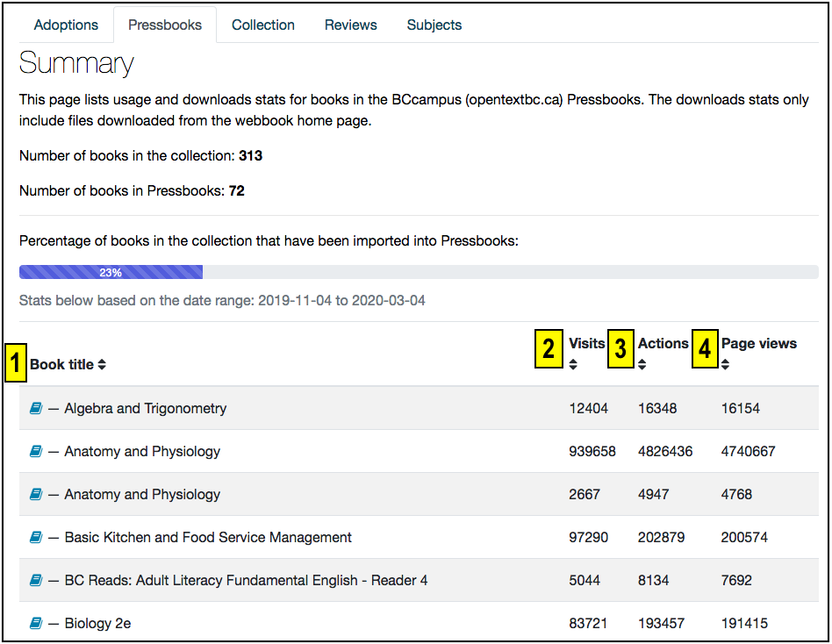Open the Subjects tab
The width and height of the screenshot is (832, 644).
(434, 25)
